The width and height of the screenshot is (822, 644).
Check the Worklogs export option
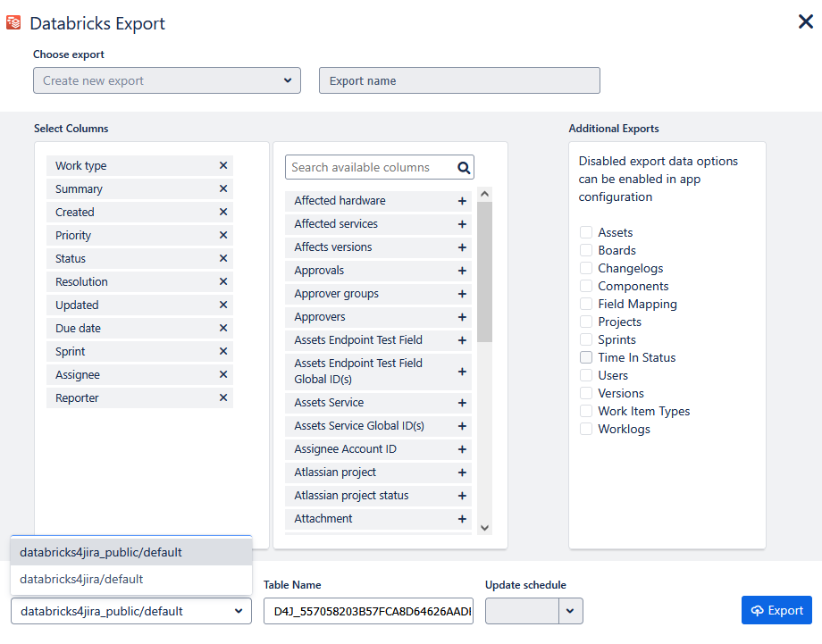click(x=586, y=429)
